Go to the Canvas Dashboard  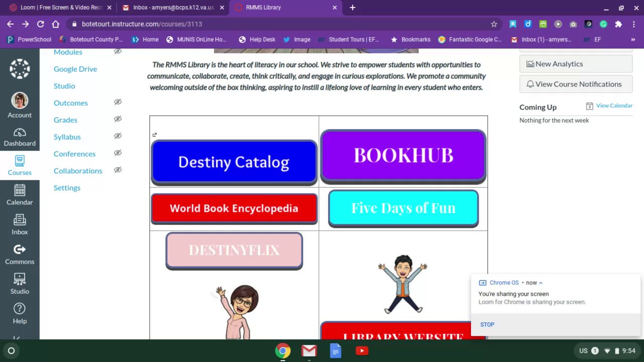coord(20,138)
